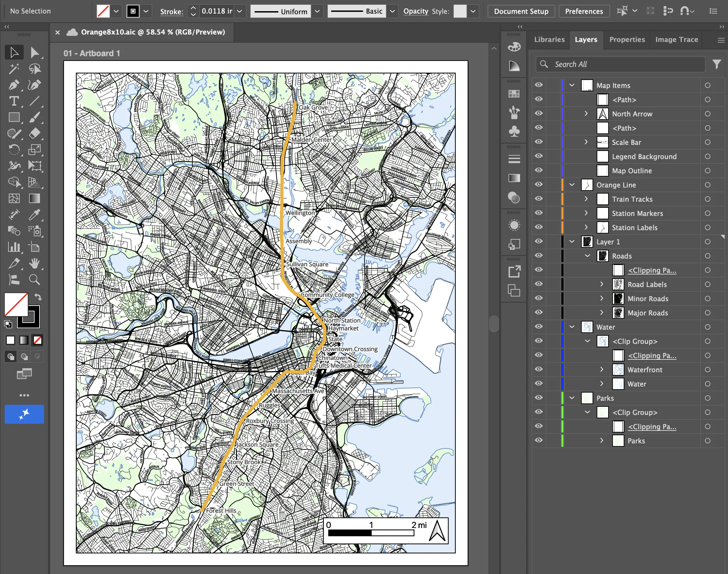Select the Direct Selection tool

[35, 52]
